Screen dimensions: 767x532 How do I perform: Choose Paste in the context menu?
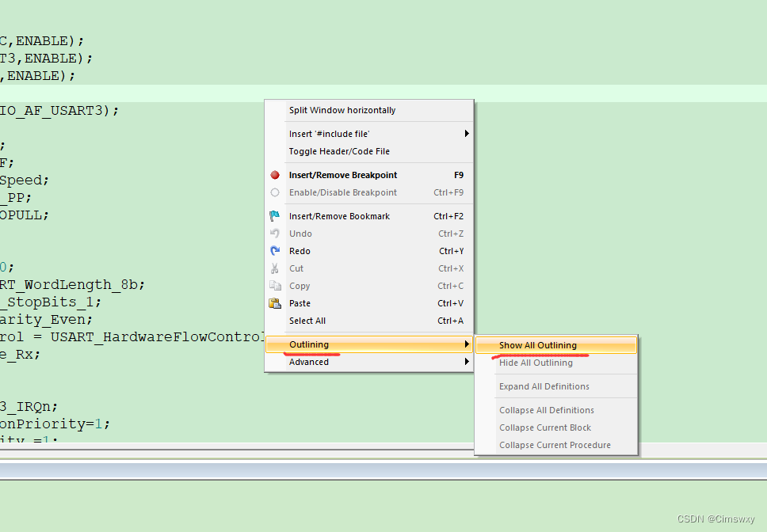[x=369, y=303]
